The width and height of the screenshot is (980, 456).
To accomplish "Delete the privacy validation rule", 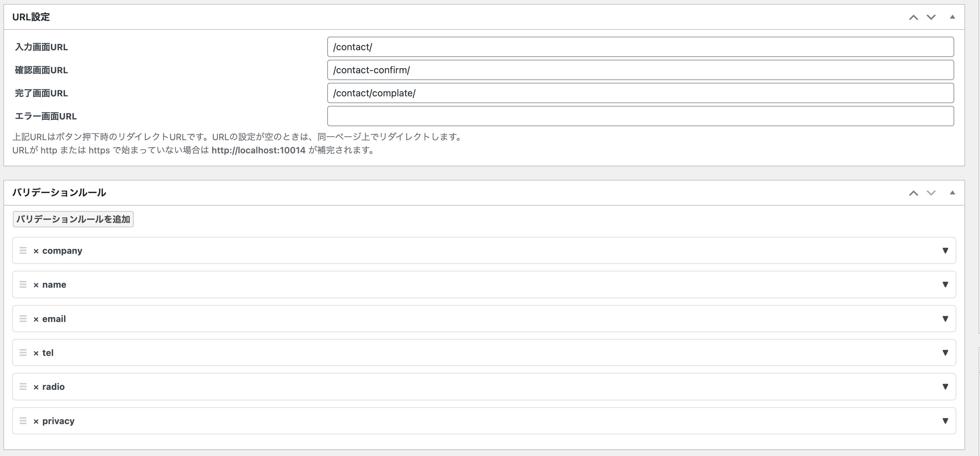I will (36, 421).
